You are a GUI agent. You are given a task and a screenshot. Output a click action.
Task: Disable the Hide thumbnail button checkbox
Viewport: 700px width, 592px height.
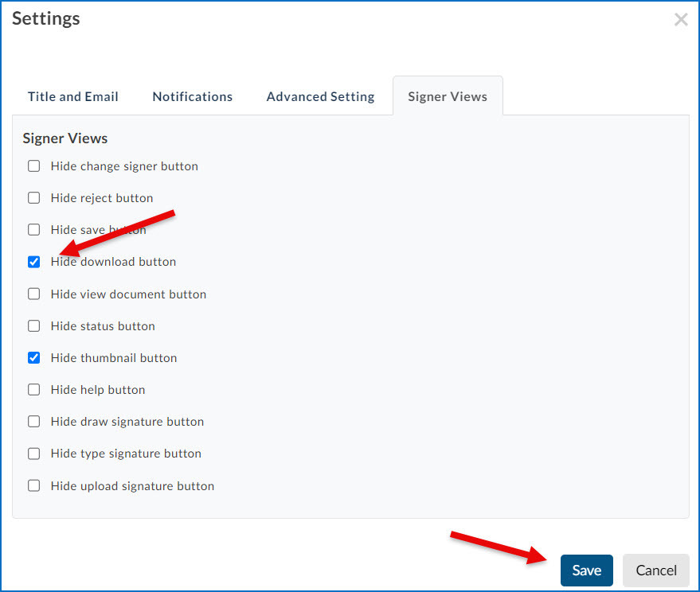(x=34, y=358)
